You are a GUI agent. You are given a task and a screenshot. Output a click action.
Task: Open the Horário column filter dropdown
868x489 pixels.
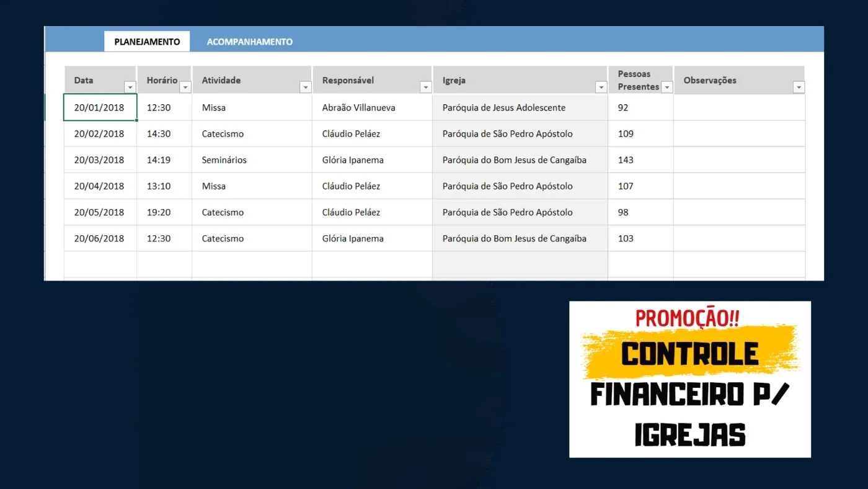pyautogui.click(x=185, y=87)
